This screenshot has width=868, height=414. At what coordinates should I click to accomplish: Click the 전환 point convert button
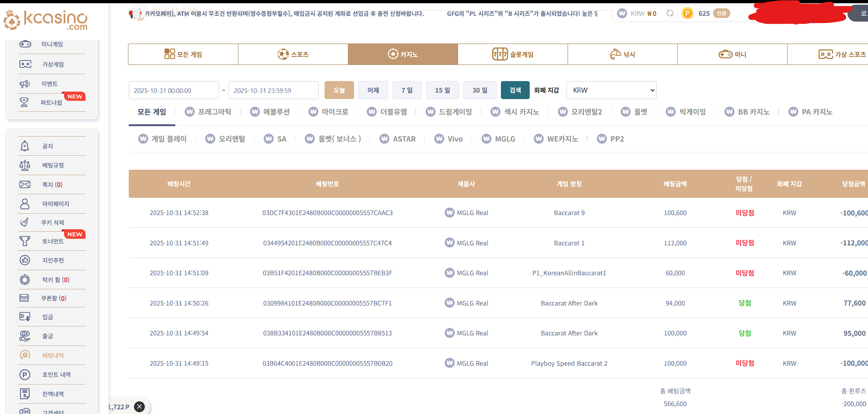click(x=721, y=13)
